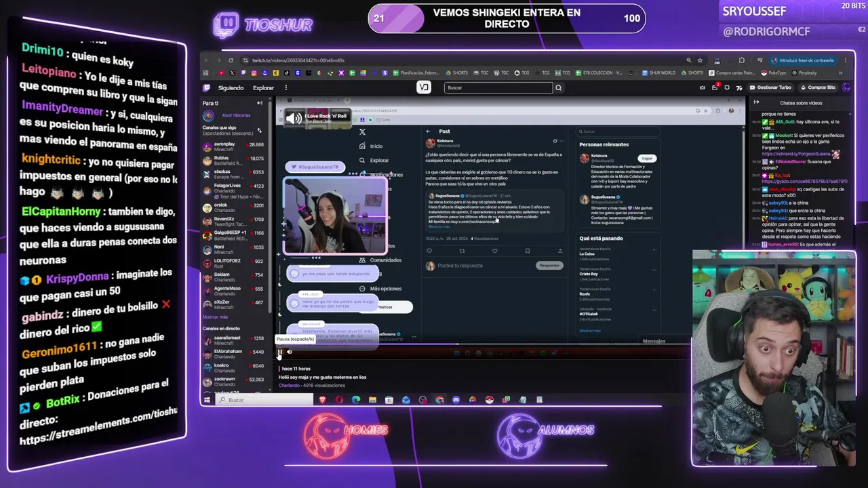The image size is (868, 488).
Task: Open auronplay channel in sidebar
Action: [234, 146]
